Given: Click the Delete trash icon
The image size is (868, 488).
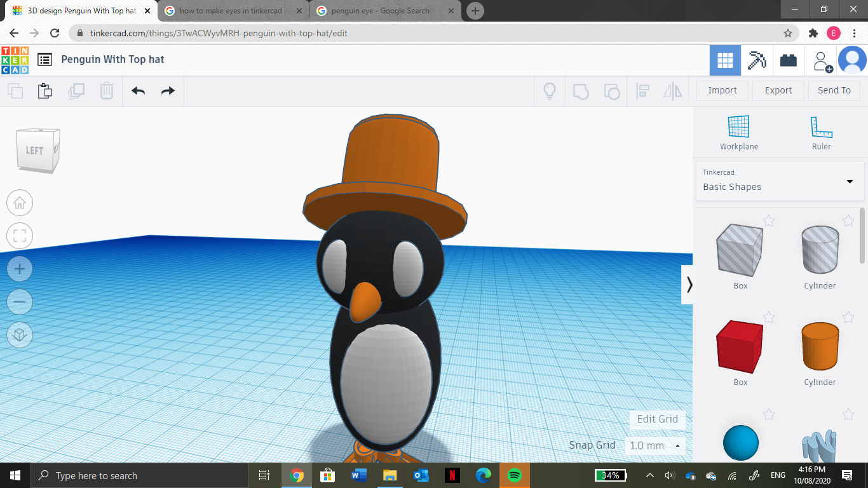Looking at the screenshot, I should 107,91.
